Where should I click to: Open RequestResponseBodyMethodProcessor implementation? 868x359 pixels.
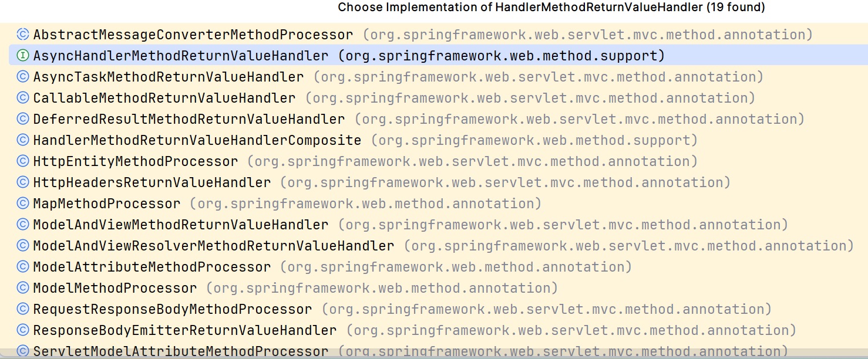tap(172, 309)
